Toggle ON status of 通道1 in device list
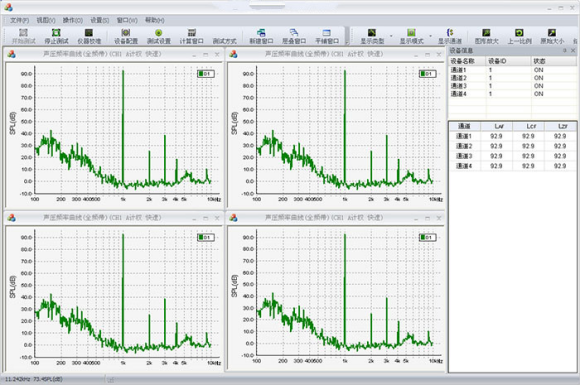 (538, 70)
